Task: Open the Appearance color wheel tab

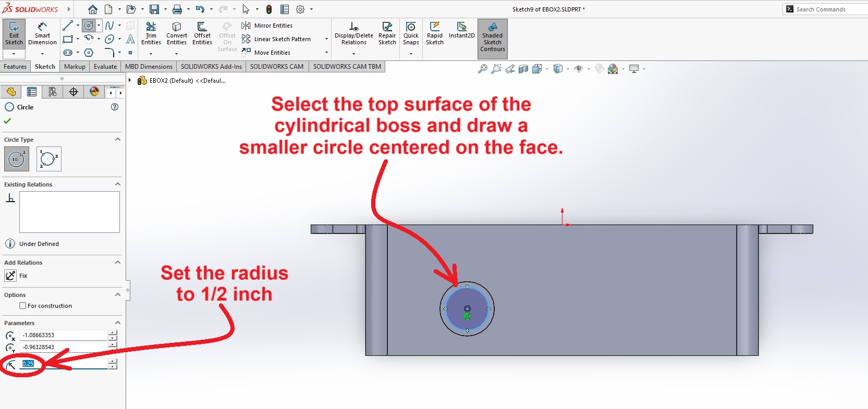Action: (x=94, y=92)
